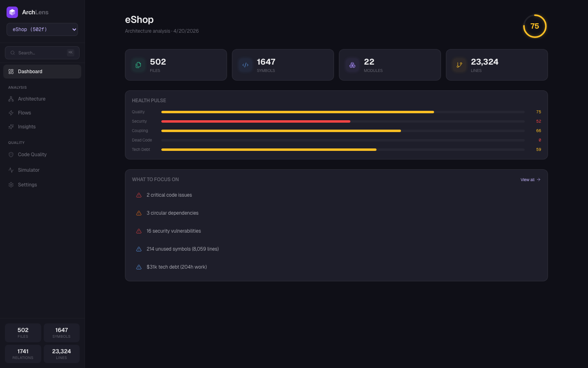Click the circular score ring showing 75
Screen dimensions: 588x368
535,26
